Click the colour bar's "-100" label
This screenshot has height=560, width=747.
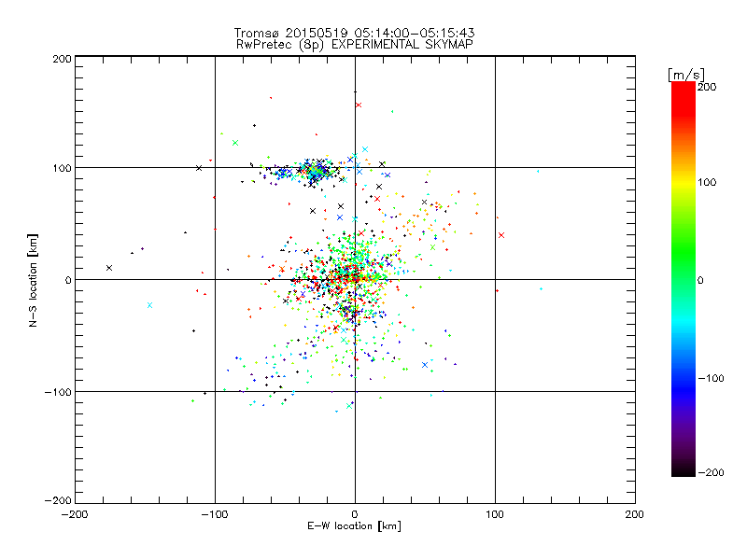711,379
